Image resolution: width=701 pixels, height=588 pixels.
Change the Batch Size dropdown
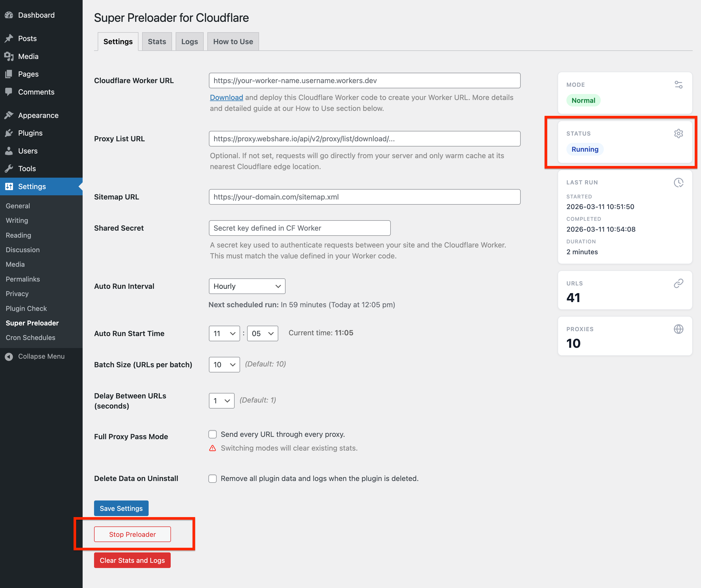click(224, 364)
